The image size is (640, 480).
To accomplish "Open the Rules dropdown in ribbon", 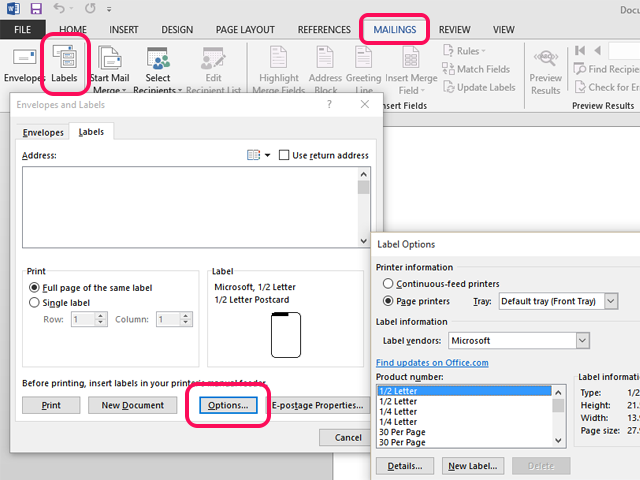I will (464, 51).
